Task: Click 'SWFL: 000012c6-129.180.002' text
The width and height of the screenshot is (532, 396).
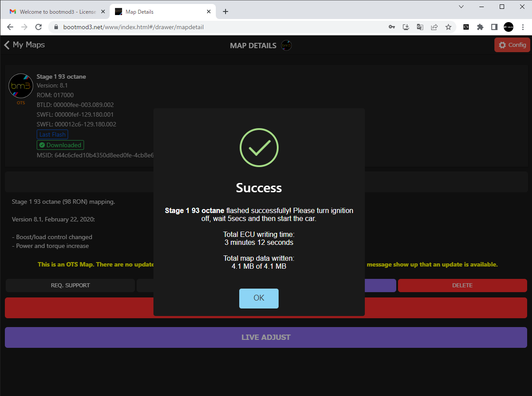Action: coord(77,124)
